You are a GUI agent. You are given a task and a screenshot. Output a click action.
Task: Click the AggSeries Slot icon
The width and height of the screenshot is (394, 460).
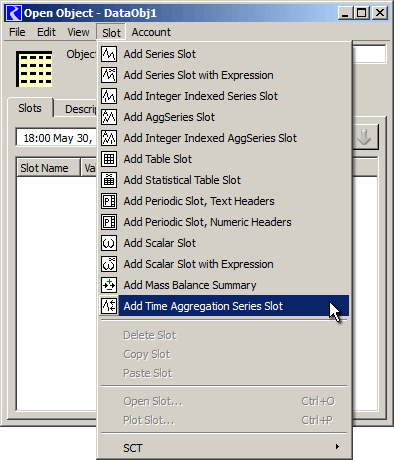(109, 117)
